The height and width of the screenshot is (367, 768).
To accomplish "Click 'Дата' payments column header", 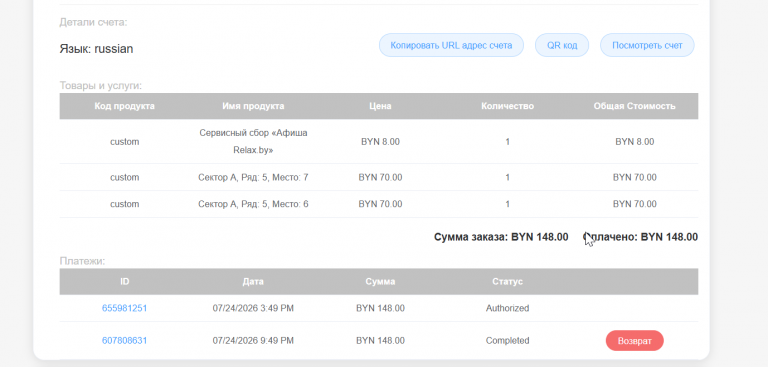I will (x=253, y=282).
